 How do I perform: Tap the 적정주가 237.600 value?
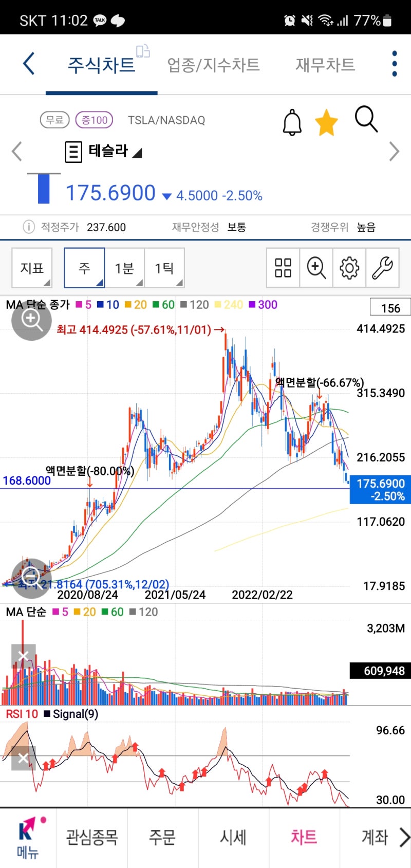[106, 227]
